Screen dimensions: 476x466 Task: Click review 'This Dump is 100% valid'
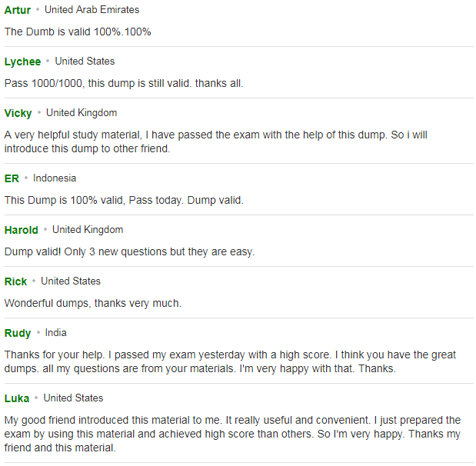(124, 201)
